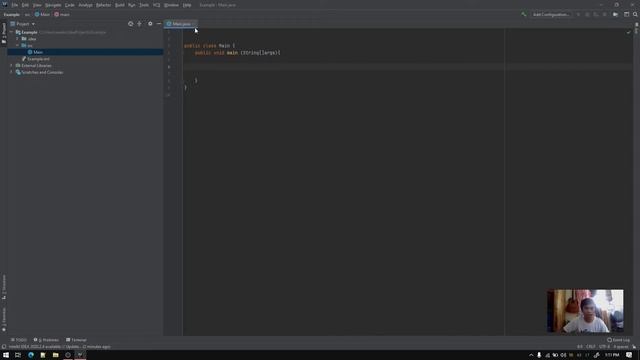Open the Analyze menu
Image resolution: width=640 pixels, height=360 pixels.
click(x=85, y=5)
